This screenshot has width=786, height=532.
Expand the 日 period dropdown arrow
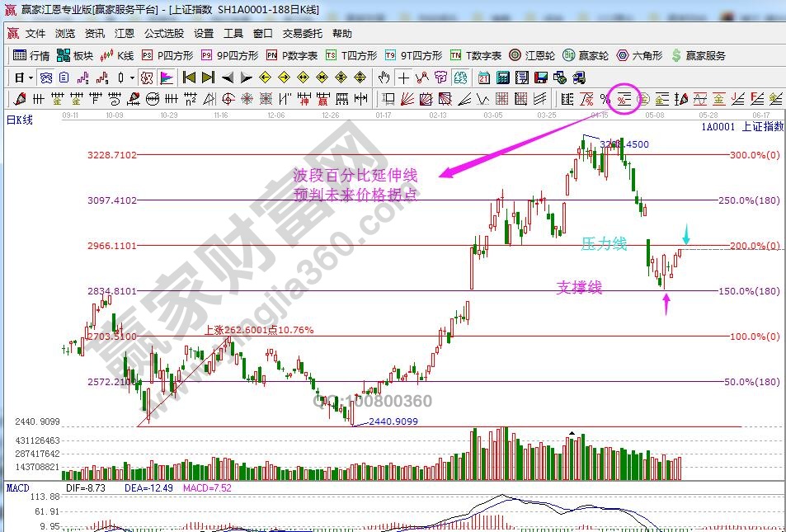(31, 78)
